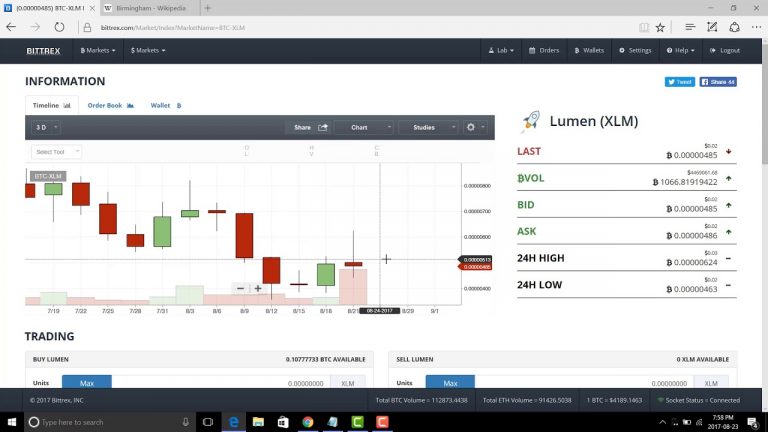Expand the Studies dropdown
Image resolution: width=768 pixels, height=432 pixels.
(429, 127)
